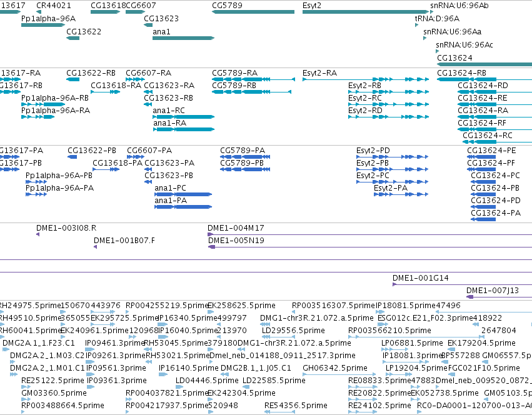
Task: Select the RE54356.5prime EST feature
Action: pos(279,412)
